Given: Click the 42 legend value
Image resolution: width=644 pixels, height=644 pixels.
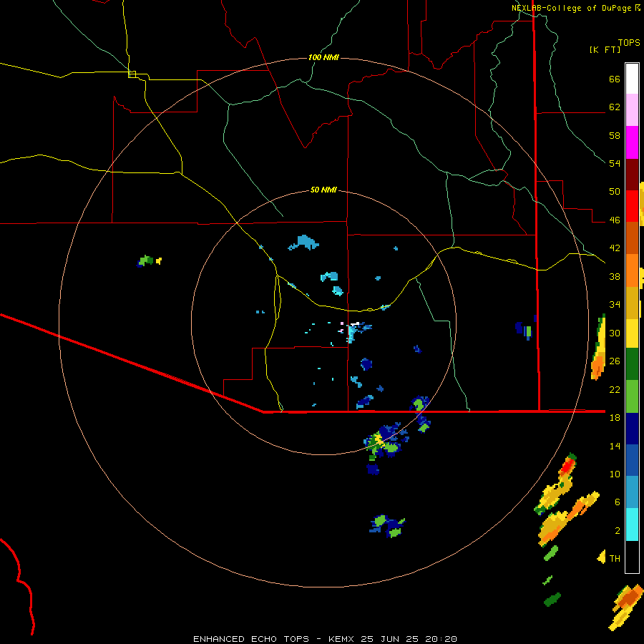Looking at the screenshot, I should pos(615,248).
